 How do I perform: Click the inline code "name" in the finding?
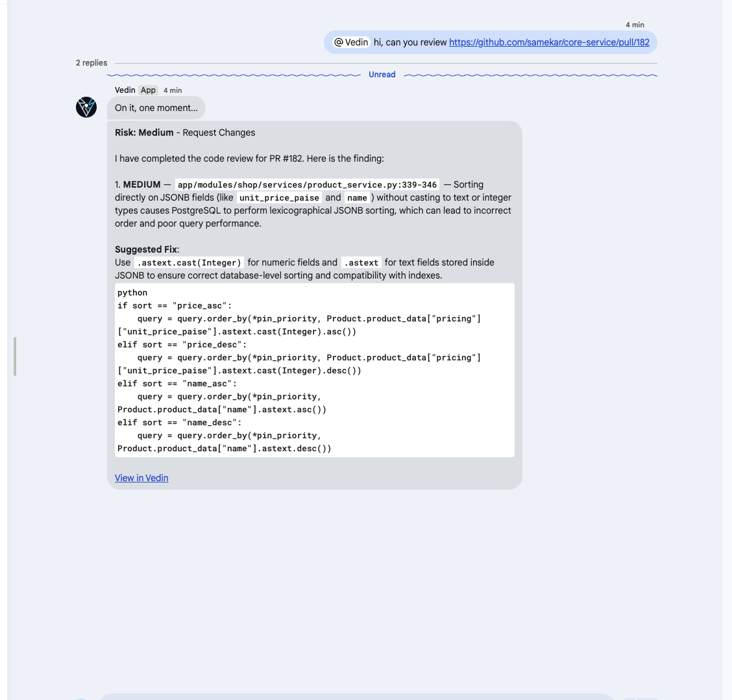[x=357, y=197]
